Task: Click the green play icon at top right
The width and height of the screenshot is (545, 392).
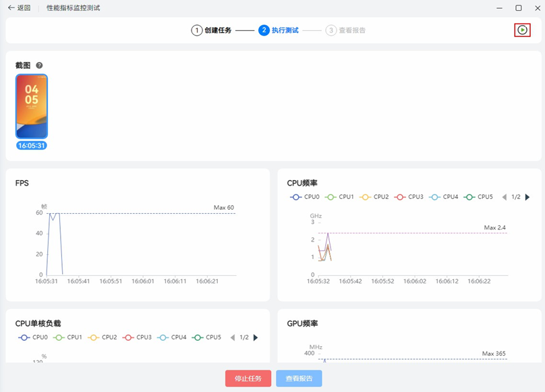Action: click(x=522, y=30)
